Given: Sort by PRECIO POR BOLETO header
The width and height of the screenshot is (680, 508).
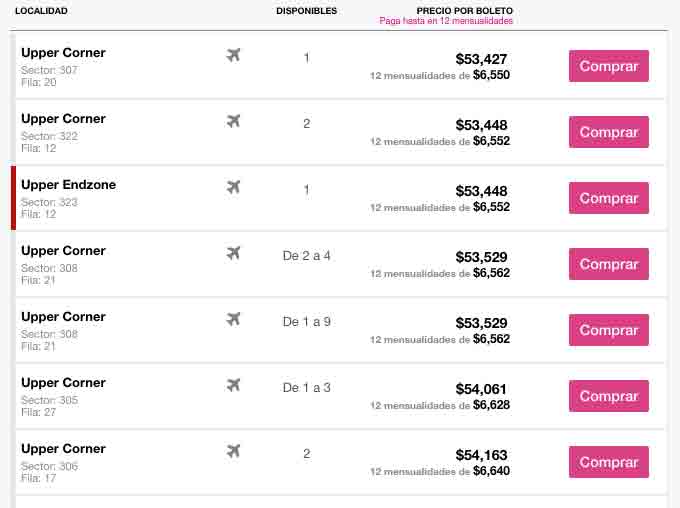Looking at the screenshot, I should (464, 11).
